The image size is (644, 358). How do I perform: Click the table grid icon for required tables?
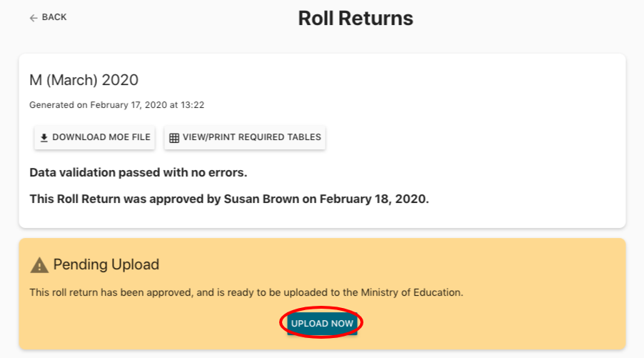pyautogui.click(x=174, y=138)
